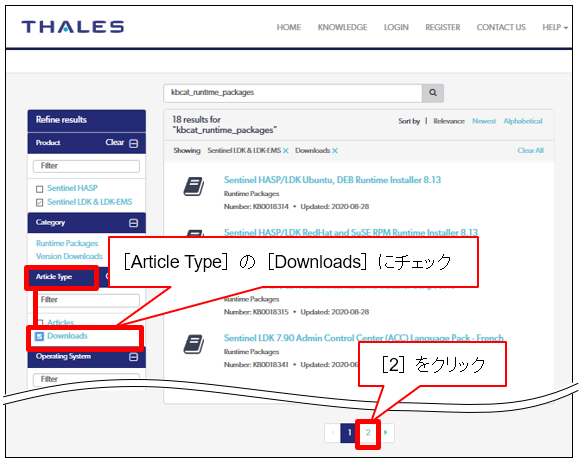Go to HOME in navigation
Viewport: 580px width, 462px height.
[x=289, y=27]
